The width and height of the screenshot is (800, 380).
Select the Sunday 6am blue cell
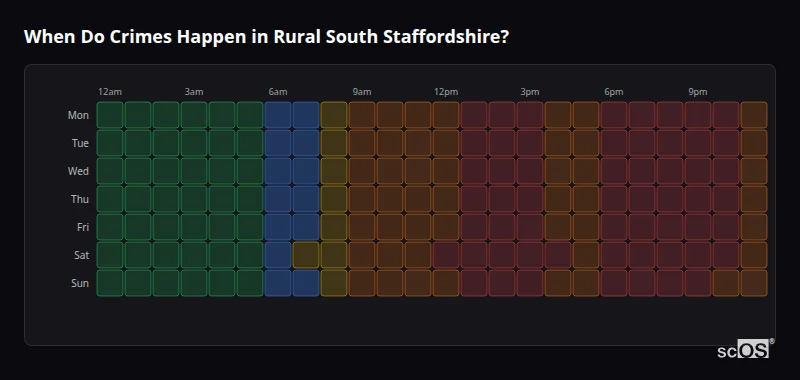(278, 283)
